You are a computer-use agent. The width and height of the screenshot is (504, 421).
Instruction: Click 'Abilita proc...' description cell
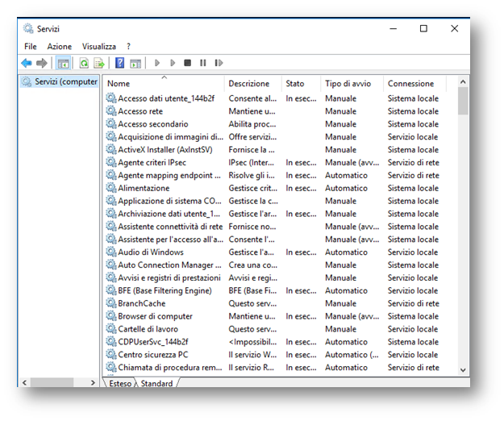pos(252,124)
